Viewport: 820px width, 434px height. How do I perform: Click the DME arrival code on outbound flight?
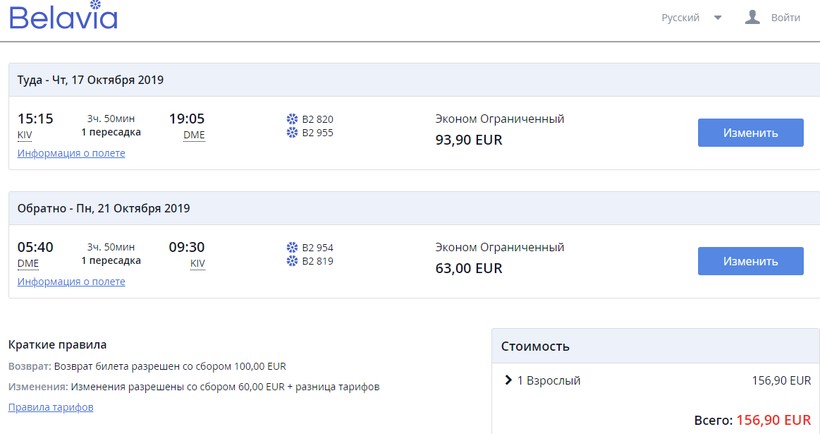pos(194,135)
